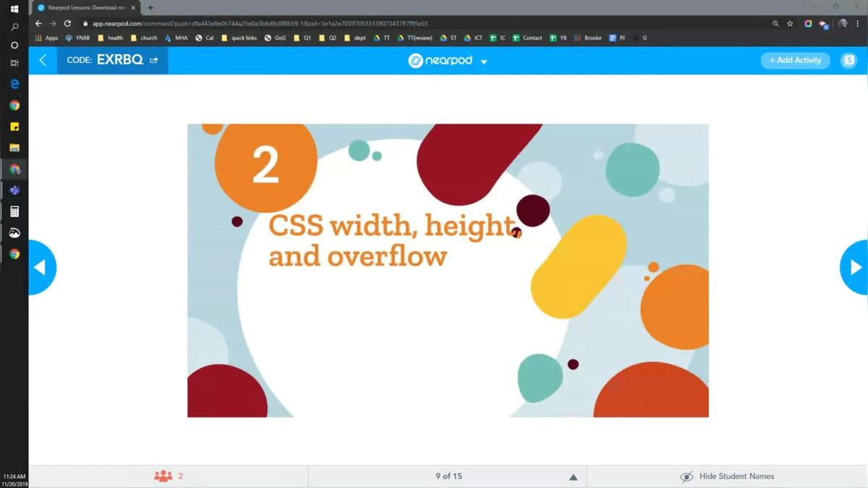The height and width of the screenshot is (488, 868).
Task: Open the TT(review) bookmark
Action: pyautogui.click(x=414, y=38)
